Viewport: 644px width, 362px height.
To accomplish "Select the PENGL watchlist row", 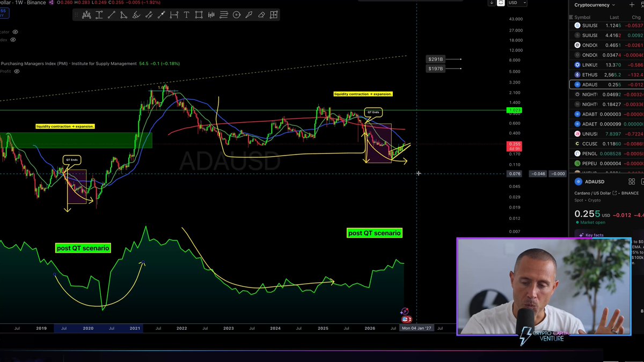I will tap(606, 153).
